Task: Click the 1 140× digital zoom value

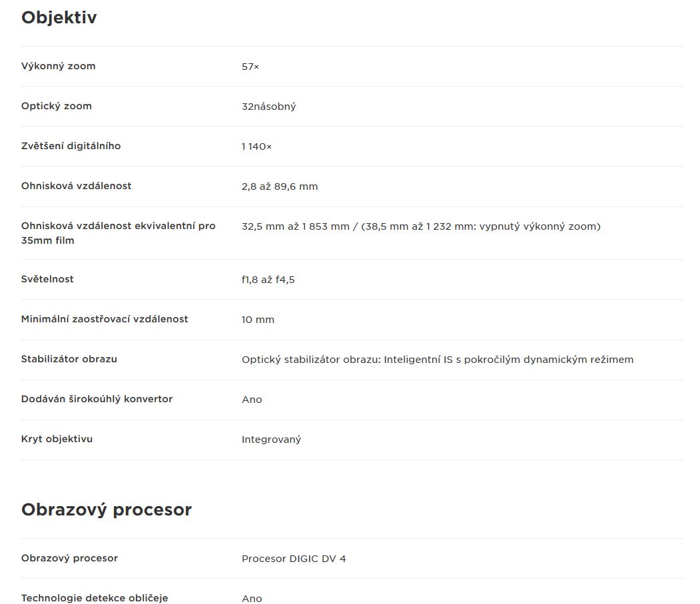Action: 256,147
